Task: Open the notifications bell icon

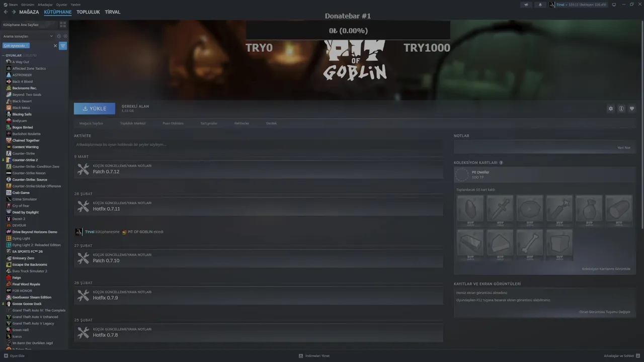Action: click(540, 5)
